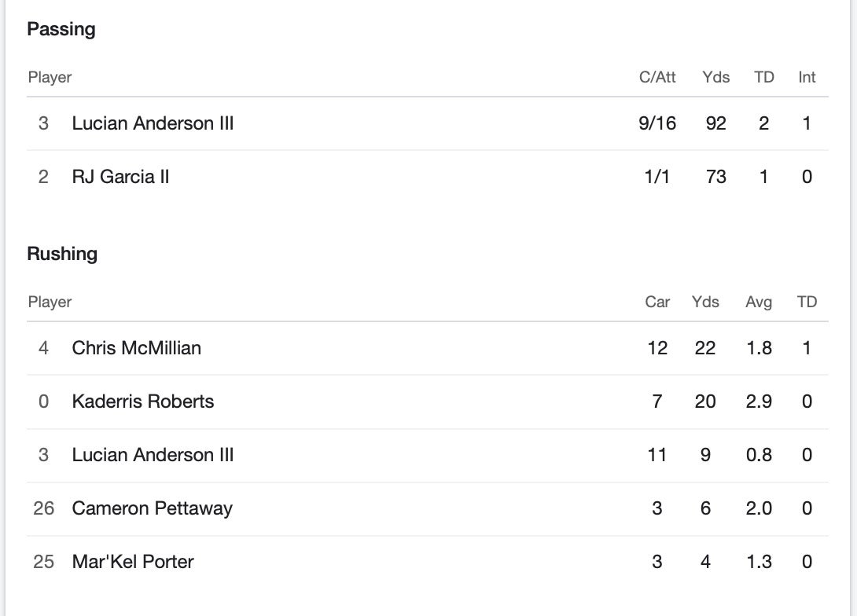Click jersey number 26 beside Cameron Pettaway
Viewport: 857px width, 616px height.
pyautogui.click(x=44, y=508)
